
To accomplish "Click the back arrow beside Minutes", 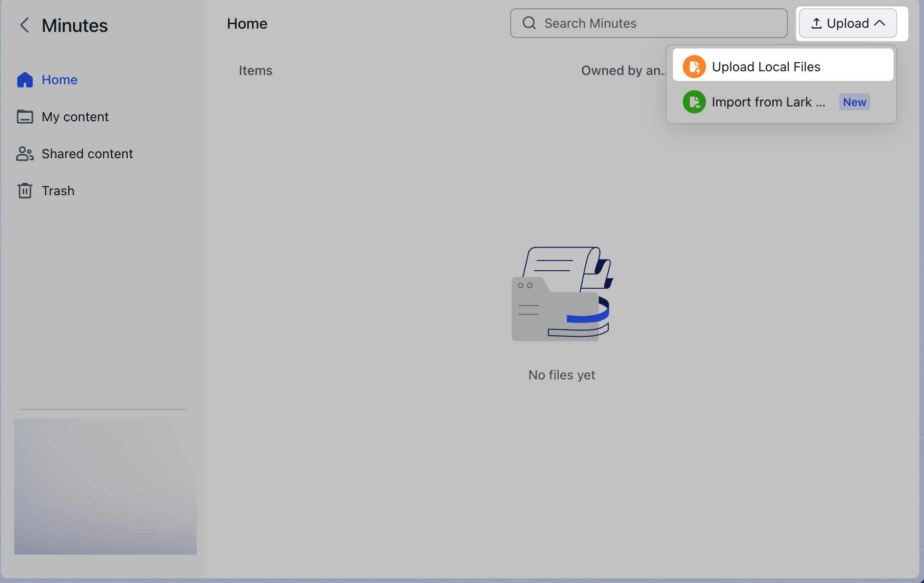I will (x=25, y=25).
